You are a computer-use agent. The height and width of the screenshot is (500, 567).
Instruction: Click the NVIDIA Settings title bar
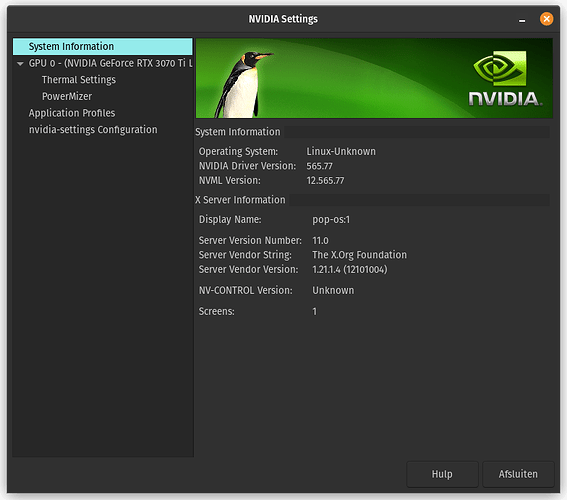point(283,19)
